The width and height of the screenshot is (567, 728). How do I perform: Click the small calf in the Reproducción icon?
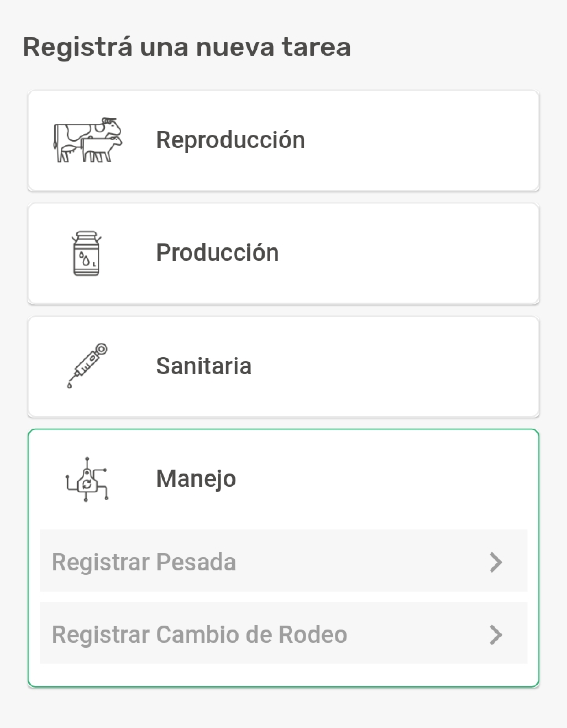point(100,148)
